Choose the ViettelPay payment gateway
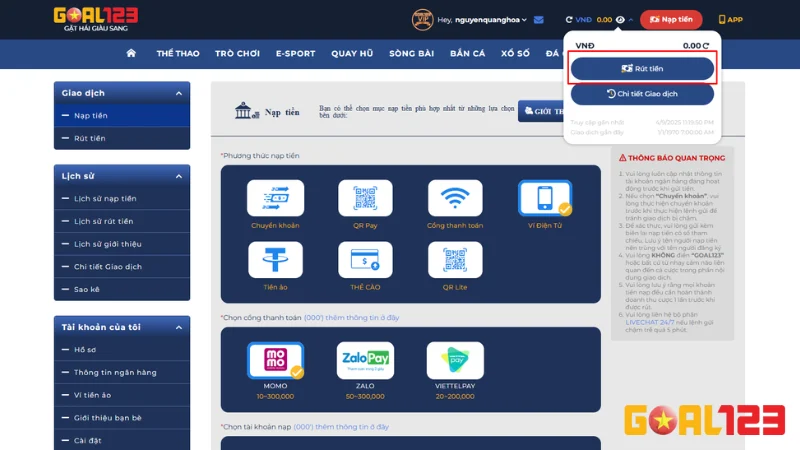The width and height of the screenshot is (800, 450). [455, 360]
